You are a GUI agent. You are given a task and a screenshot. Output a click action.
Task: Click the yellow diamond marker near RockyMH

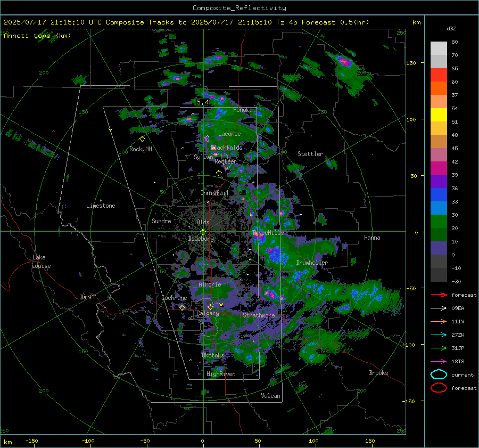click(x=142, y=139)
